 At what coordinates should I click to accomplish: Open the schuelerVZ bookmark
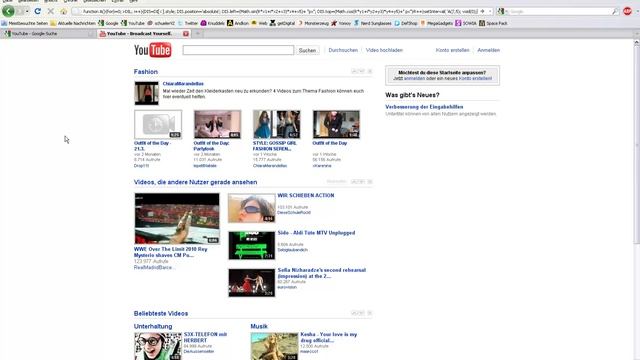click(161, 23)
